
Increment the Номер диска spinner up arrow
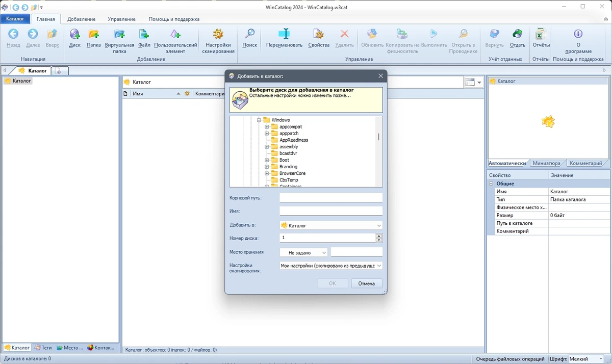(x=379, y=236)
